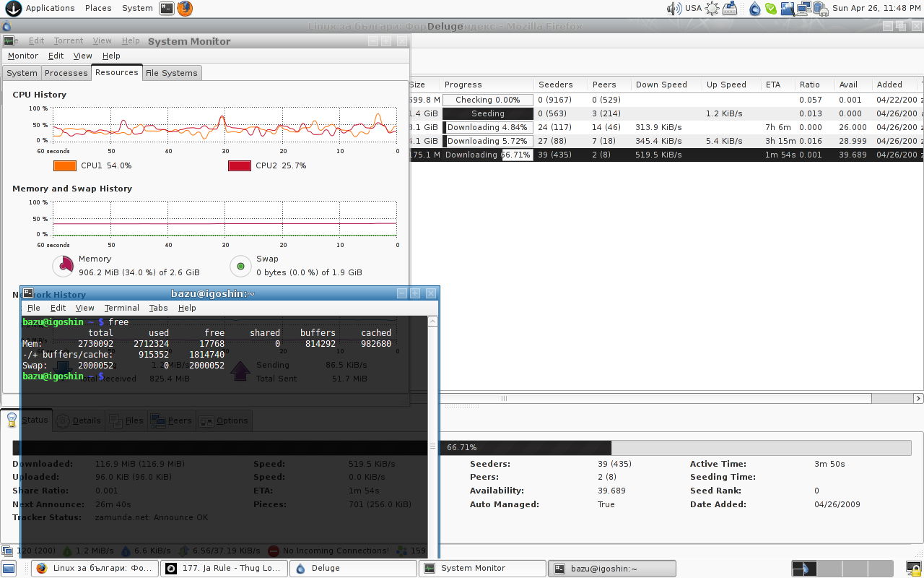Open the magic wand tray icon
Viewport: 924px width, 578px height.
click(x=787, y=9)
